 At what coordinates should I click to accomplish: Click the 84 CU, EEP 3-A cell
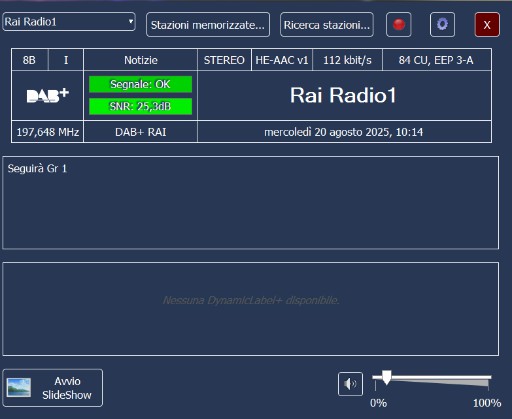click(436, 60)
